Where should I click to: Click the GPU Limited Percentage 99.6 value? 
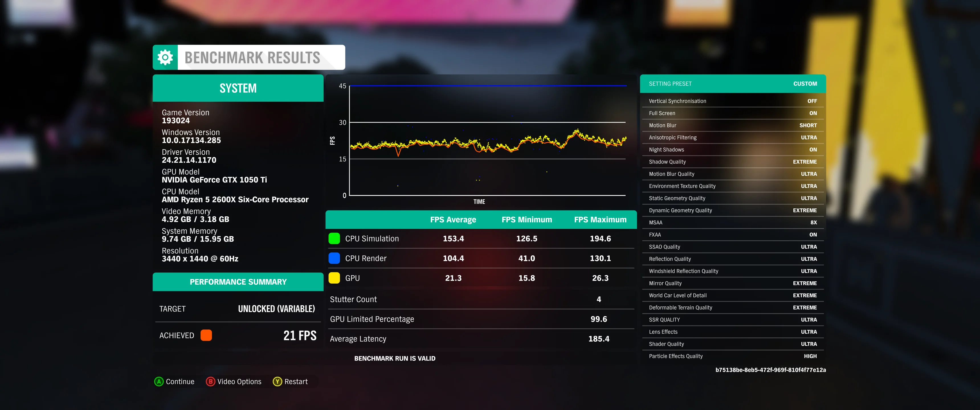599,319
